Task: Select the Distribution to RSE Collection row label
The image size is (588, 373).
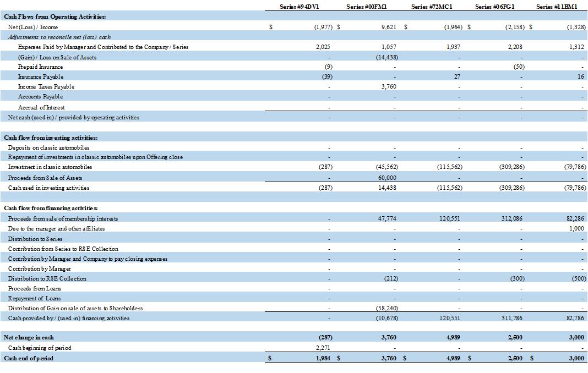Action: pyautogui.click(x=47, y=278)
